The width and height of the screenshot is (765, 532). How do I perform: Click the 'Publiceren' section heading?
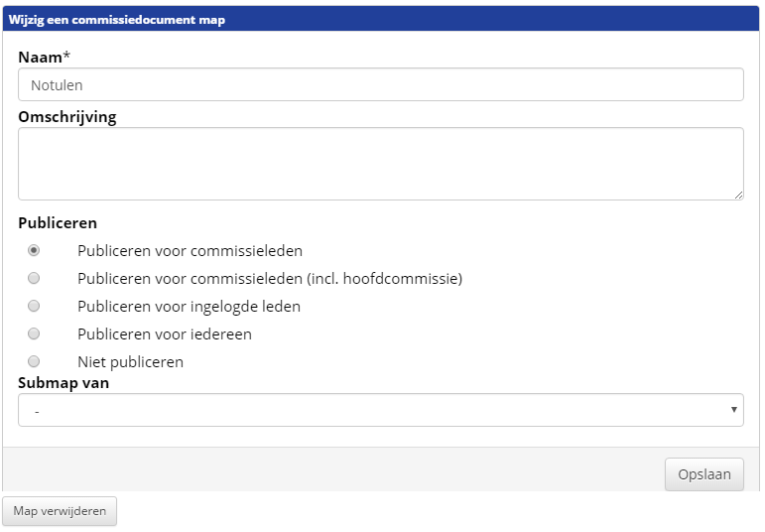pyautogui.click(x=58, y=223)
